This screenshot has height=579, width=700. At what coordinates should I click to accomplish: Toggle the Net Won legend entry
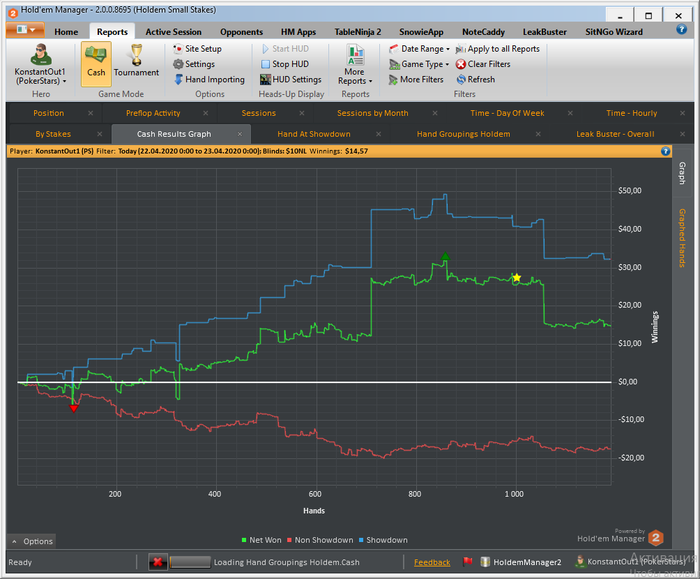click(262, 540)
